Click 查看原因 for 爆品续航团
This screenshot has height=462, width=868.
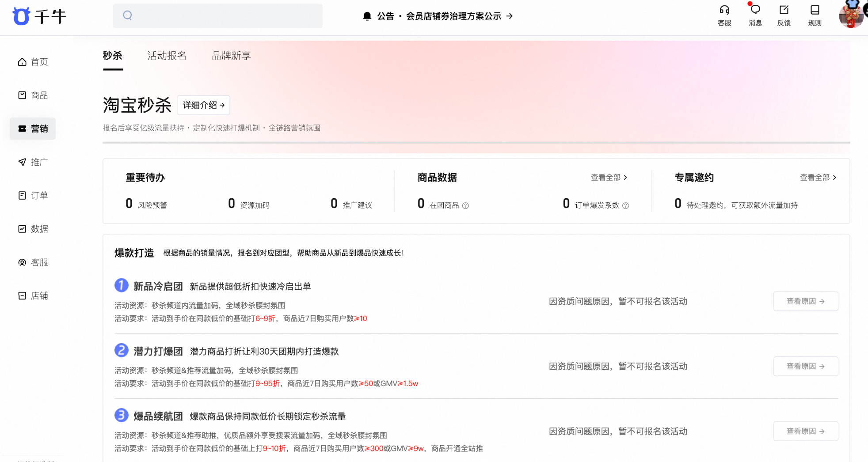pyautogui.click(x=806, y=431)
